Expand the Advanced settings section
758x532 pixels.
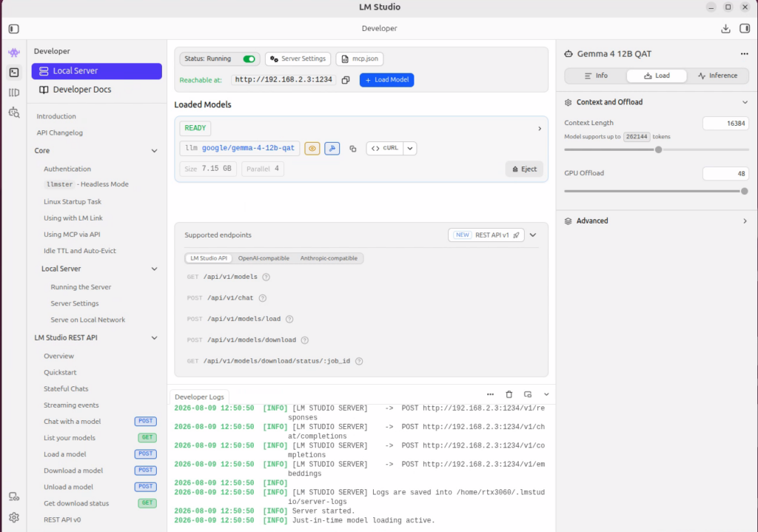point(745,220)
